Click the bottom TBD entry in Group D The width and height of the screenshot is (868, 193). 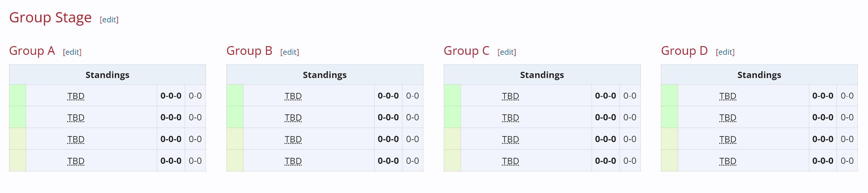(x=728, y=161)
